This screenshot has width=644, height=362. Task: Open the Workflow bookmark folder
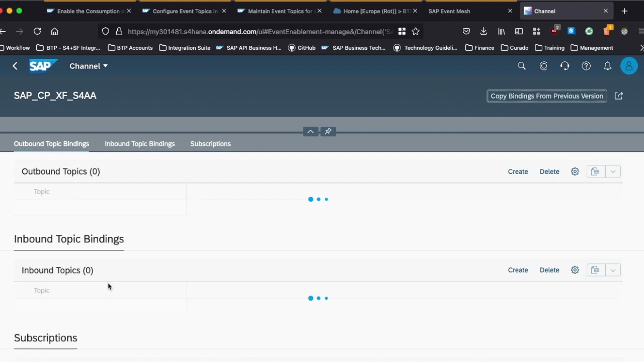[x=15, y=48]
